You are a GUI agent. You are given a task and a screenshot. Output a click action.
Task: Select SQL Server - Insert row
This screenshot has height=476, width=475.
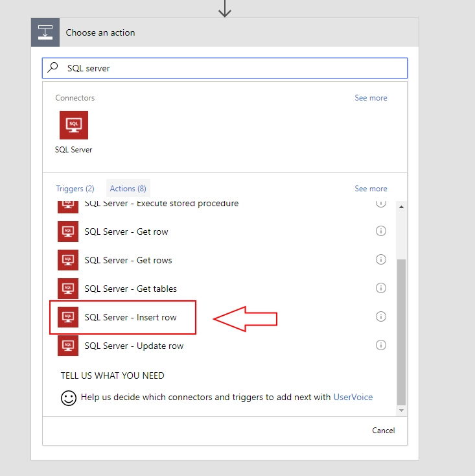(130, 317)
